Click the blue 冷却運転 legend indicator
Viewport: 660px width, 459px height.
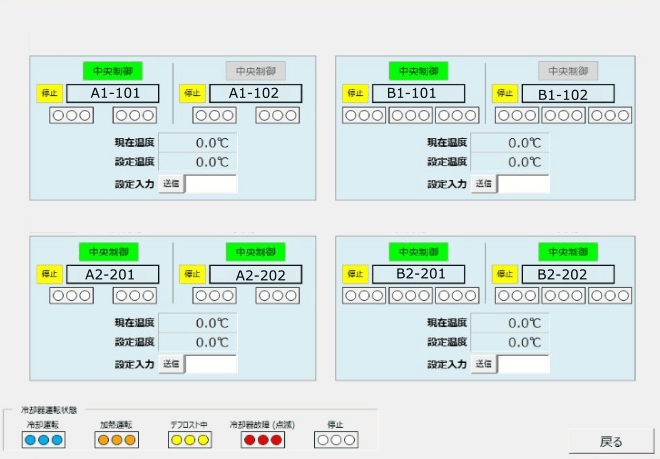click(43, 440)
